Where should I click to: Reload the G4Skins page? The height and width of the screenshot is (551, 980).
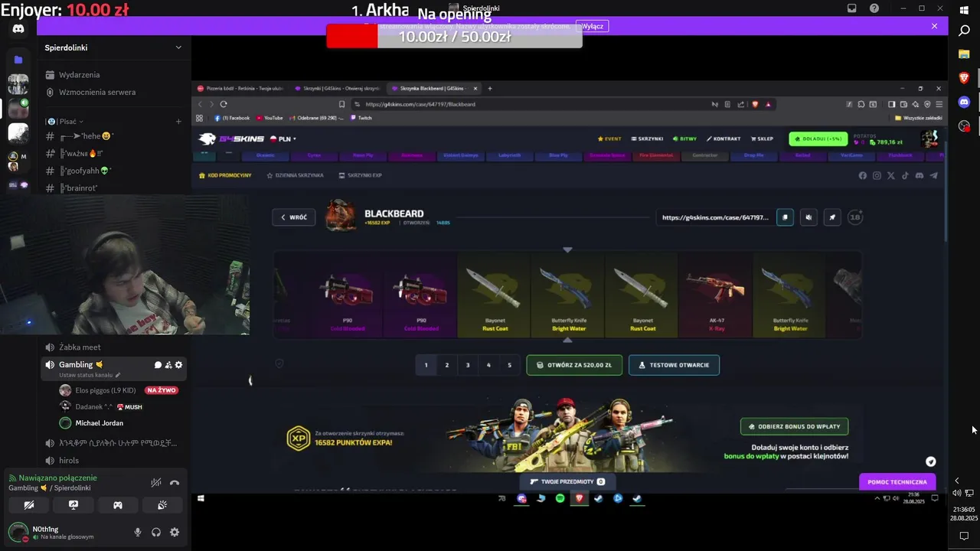coord(224,104)
